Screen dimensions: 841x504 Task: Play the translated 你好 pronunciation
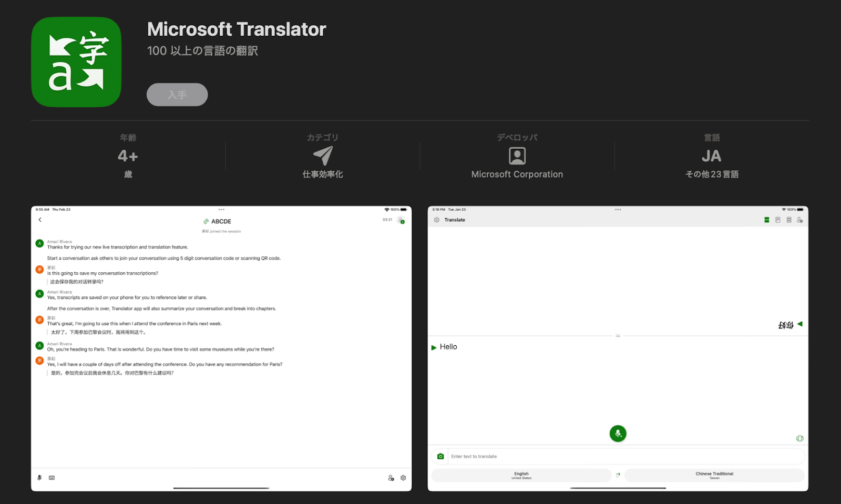point(799,324)
